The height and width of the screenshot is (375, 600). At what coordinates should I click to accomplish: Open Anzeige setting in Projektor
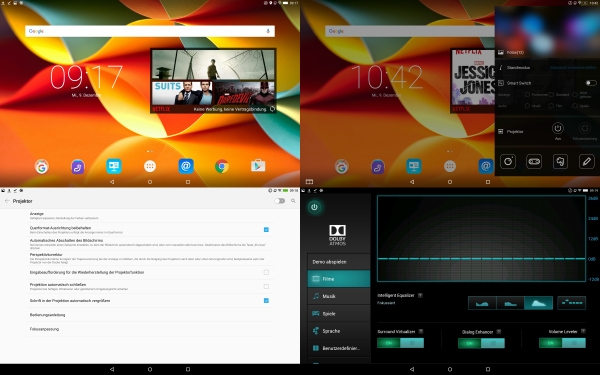(150, 215)
